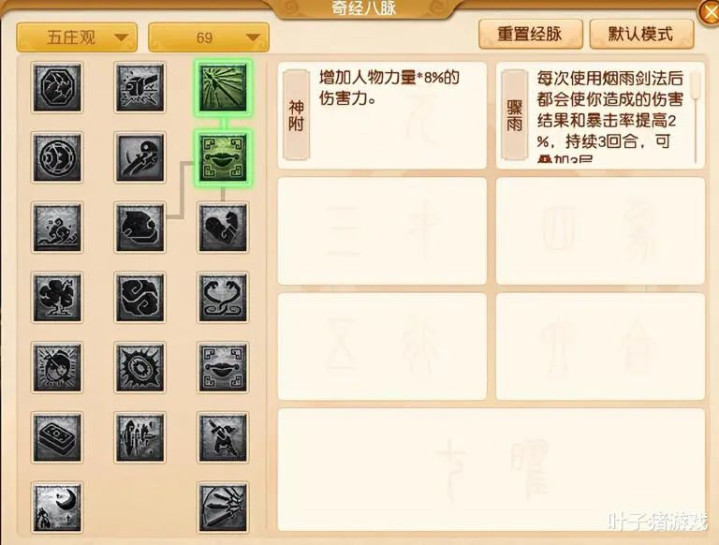Choose the crescent moon skill icon
Image resolution: width=719 pixels, height=545 pixels.
57,507
